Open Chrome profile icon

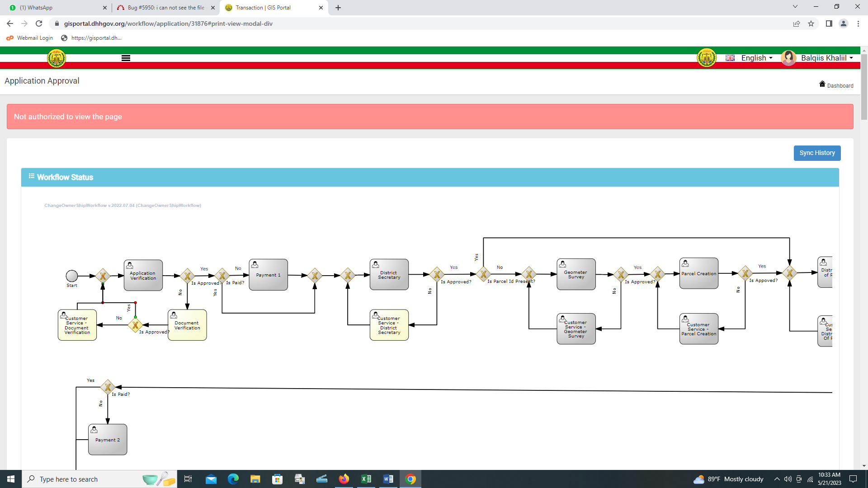[x=843, y=23]
